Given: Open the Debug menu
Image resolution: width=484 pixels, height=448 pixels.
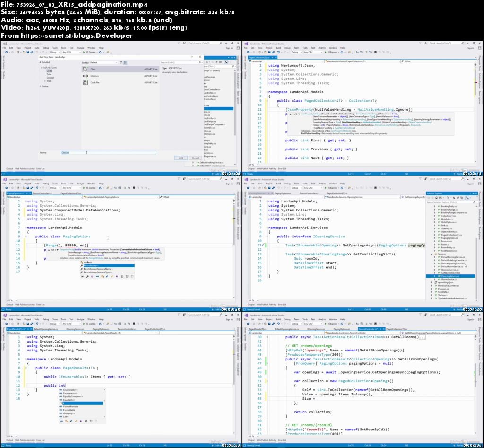Looking at the screenshot, I should click(45, 48).
